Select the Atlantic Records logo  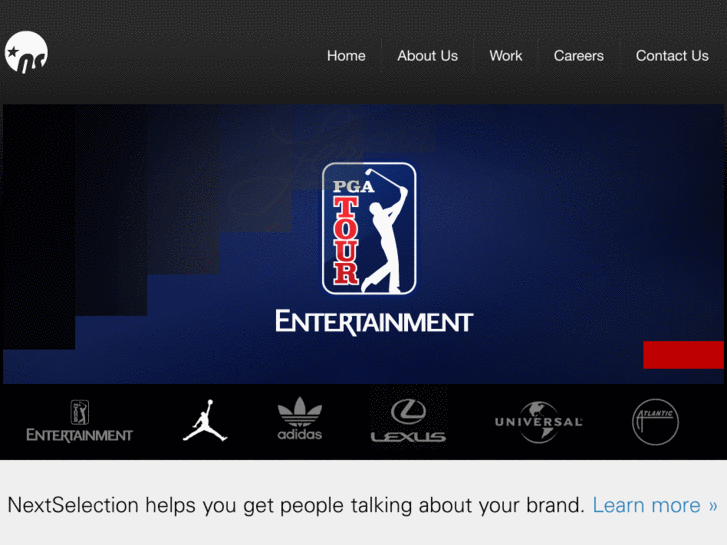[x=655, y=422]
